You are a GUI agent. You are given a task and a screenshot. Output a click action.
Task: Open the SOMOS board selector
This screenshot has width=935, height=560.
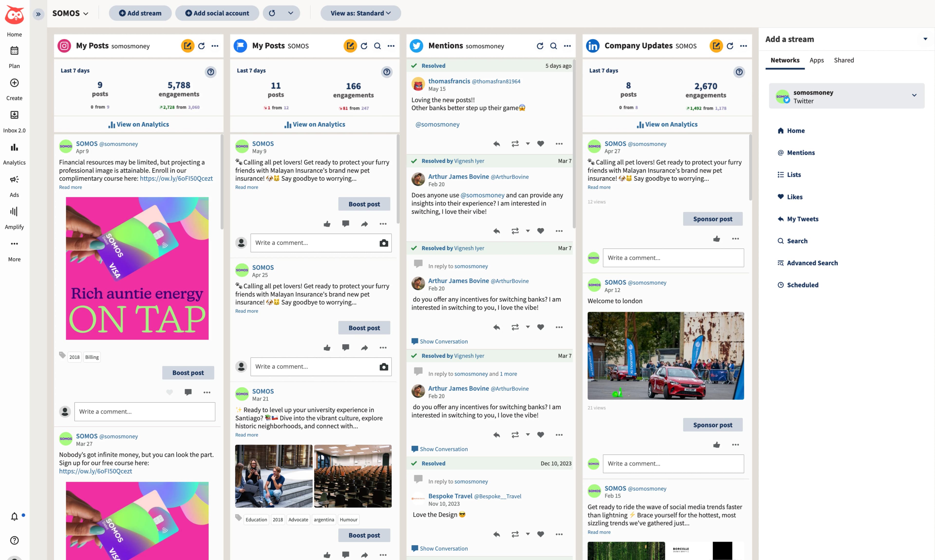(70, 13)
